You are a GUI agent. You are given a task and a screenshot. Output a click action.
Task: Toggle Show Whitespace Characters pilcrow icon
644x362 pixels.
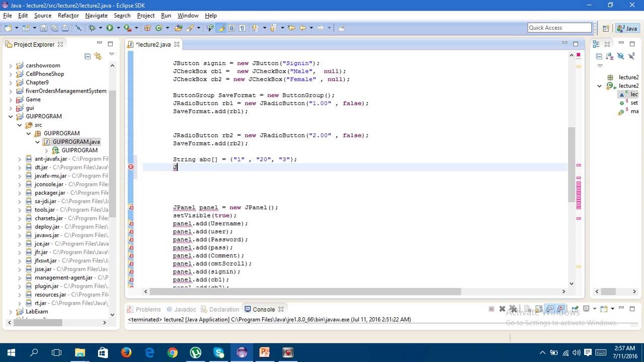click(x=242, y=28)
